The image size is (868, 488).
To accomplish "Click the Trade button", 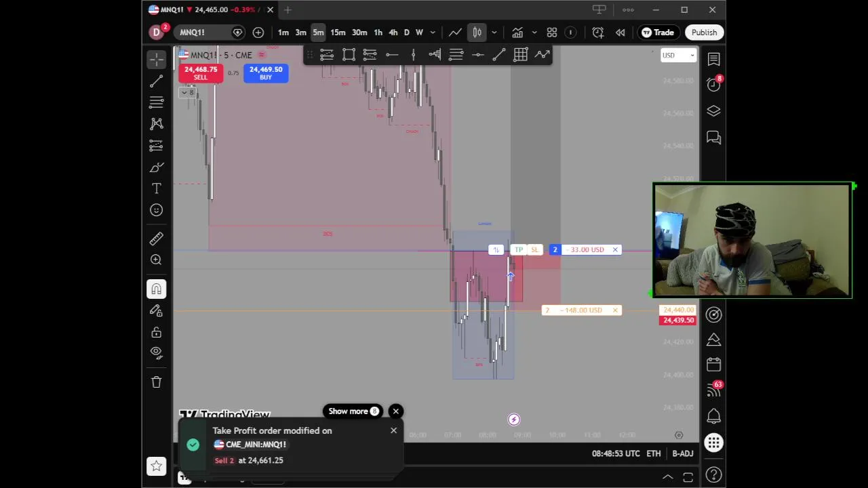I will click(x=658, y=33).
